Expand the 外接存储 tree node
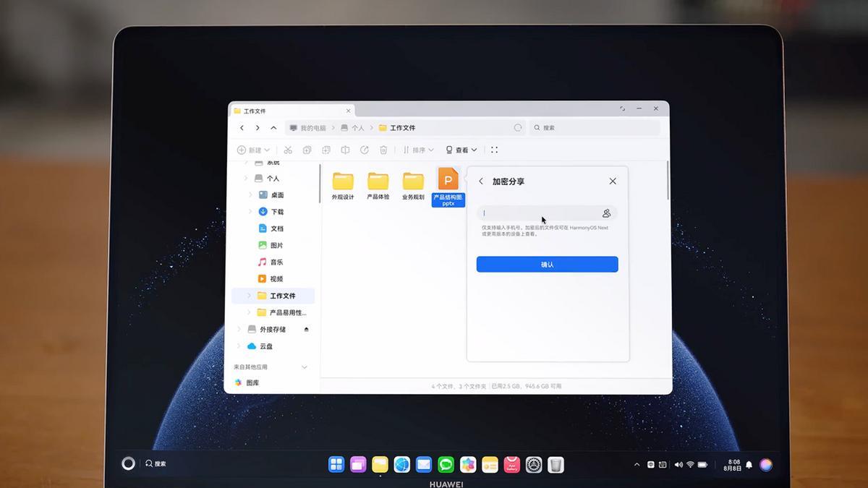The height and width of the screenshot is (488, 868). click(241, 329)
